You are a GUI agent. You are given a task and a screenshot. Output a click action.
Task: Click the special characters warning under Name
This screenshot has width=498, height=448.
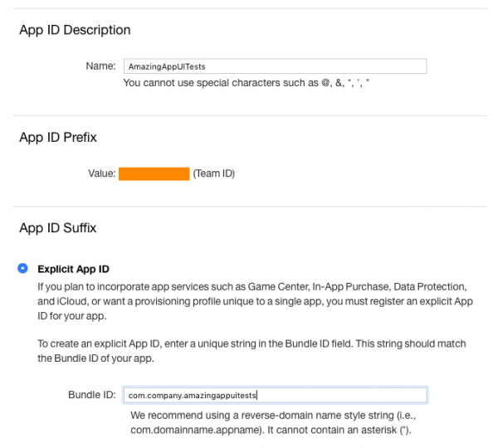[x=246, y=83]
